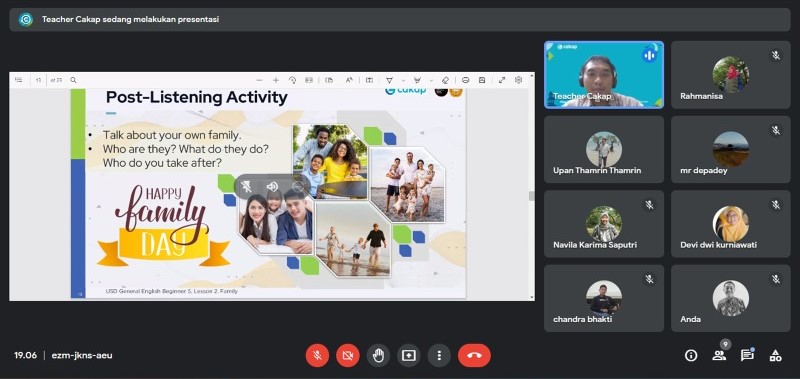Image resolution: width=800 pixels, height=379 pixels.
Task: Open the meeting chat panel
Action: [x=747, y=356]
